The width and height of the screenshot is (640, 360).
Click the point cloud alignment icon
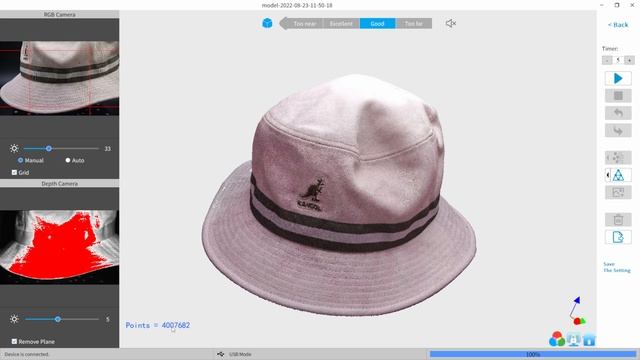point(618,158)
